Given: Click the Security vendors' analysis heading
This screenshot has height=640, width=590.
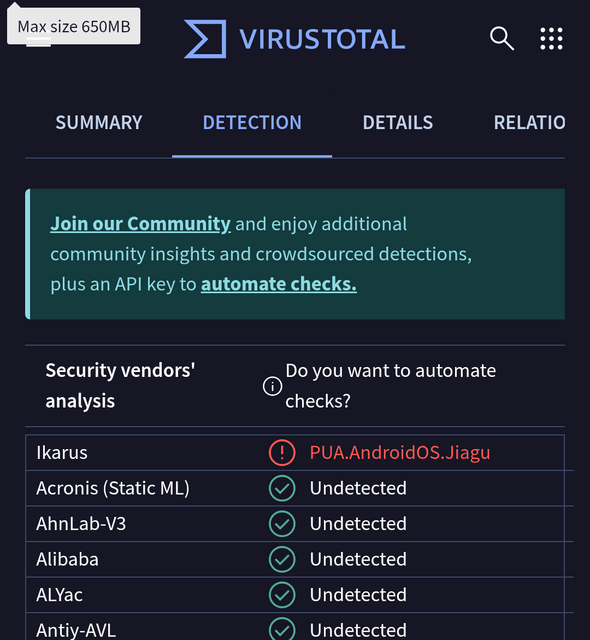Looking at the screenshot, I should click(x=120, y=386).
